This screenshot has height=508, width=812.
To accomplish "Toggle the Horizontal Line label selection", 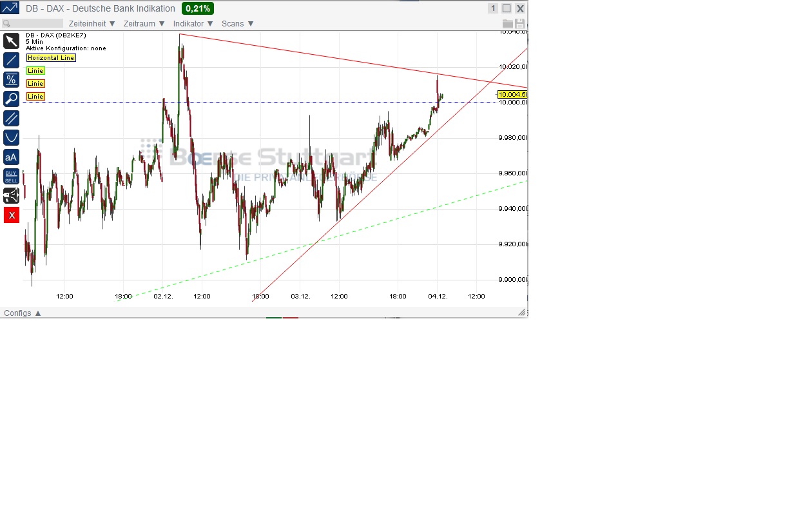I will click(x=50, y=57).
